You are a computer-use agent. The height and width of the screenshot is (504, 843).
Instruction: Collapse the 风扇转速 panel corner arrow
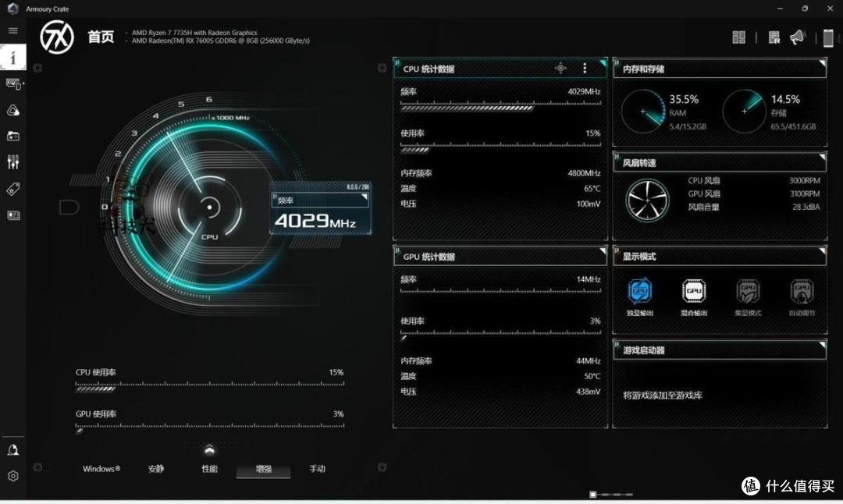point(822,158)
